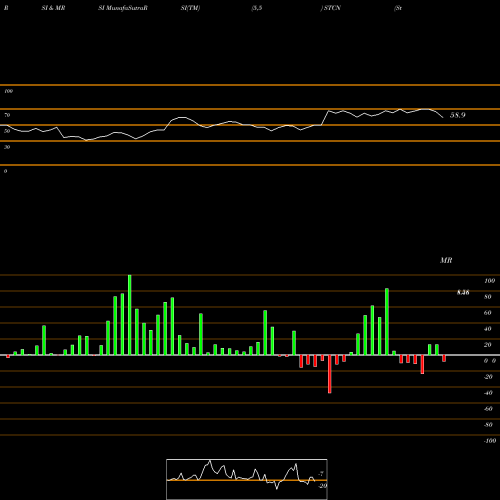500x500 pixels.
Task: Click the "20" label on MR axis
Action: (488, 345)
